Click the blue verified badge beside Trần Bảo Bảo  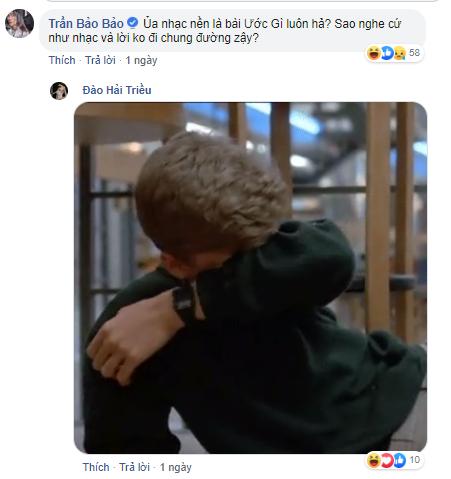click(133, 23)
